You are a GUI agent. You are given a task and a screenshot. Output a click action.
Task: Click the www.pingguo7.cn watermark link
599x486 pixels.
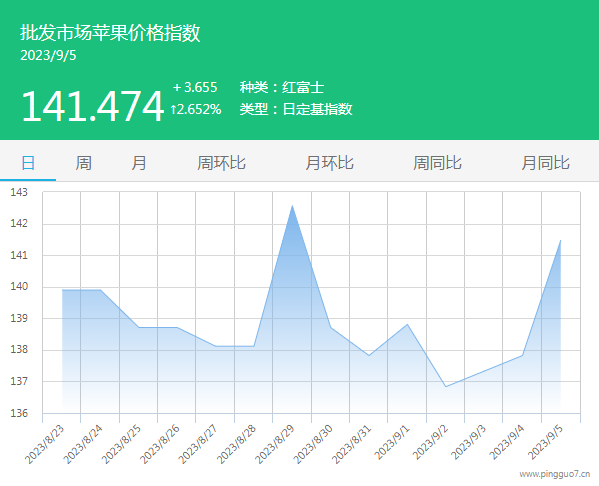(x=555, y=474)
